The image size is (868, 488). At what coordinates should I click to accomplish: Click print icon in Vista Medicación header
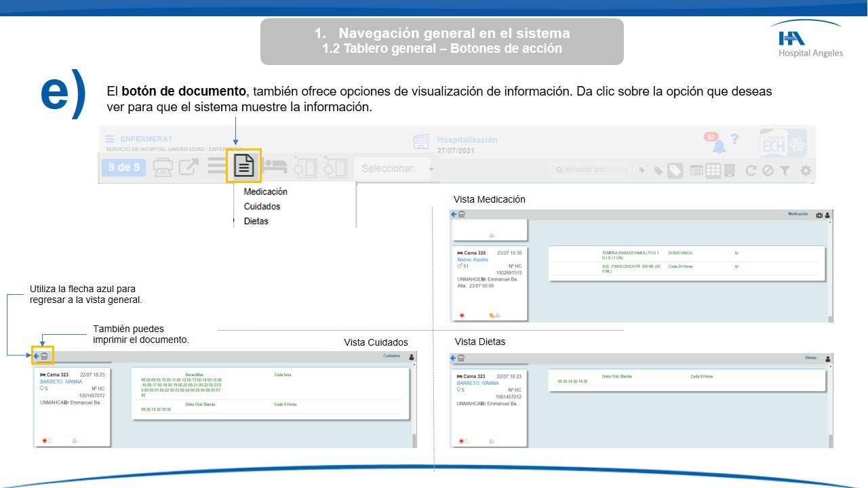460,214
